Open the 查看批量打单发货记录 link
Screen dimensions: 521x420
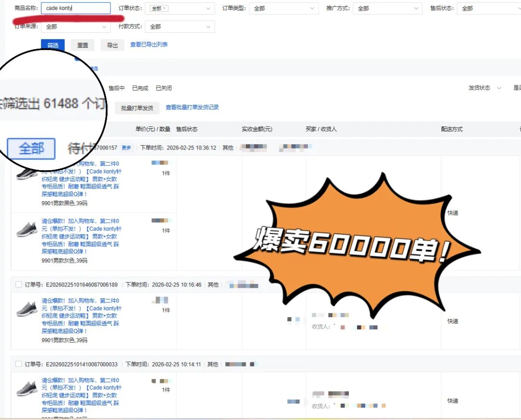coord(192,107)
